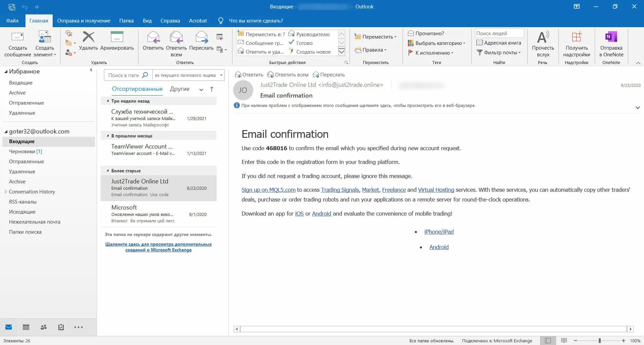The height and width of the screenshot is (345, 644).
Task: Toggle Готово quick action
Action: (x=303, y=43)
